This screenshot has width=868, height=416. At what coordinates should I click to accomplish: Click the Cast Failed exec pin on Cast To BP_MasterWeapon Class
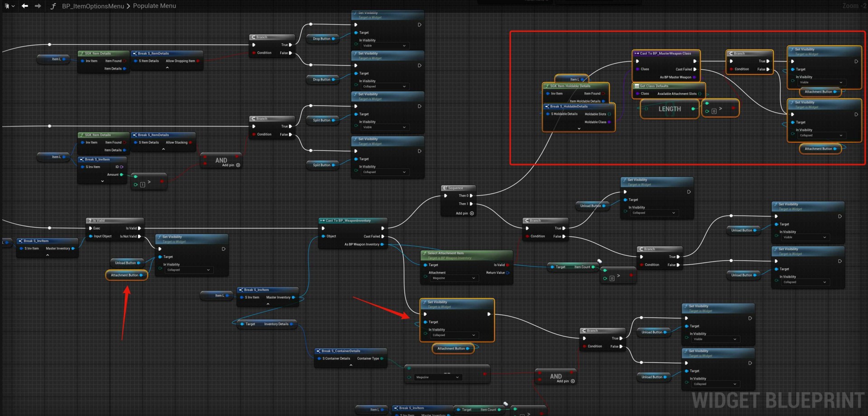click(x=695, y=69)
